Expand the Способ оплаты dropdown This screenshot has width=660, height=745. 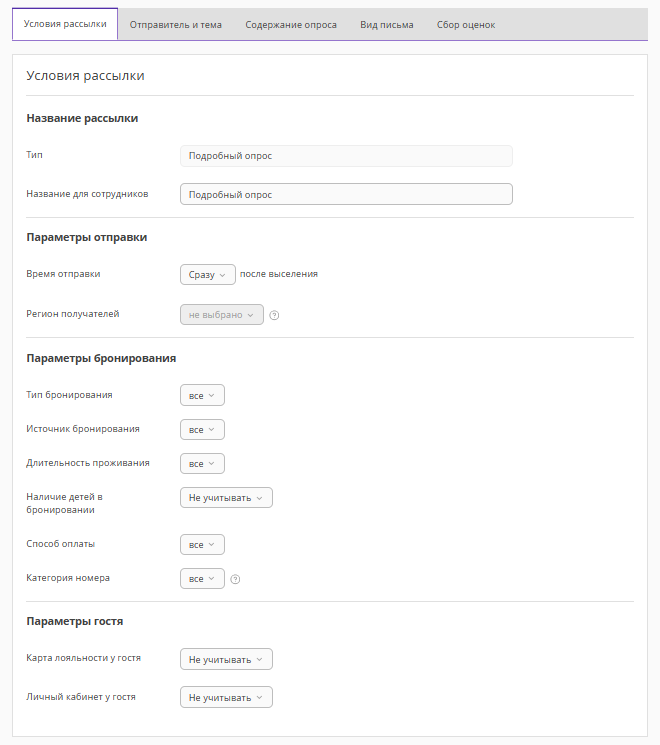(202, 545)
